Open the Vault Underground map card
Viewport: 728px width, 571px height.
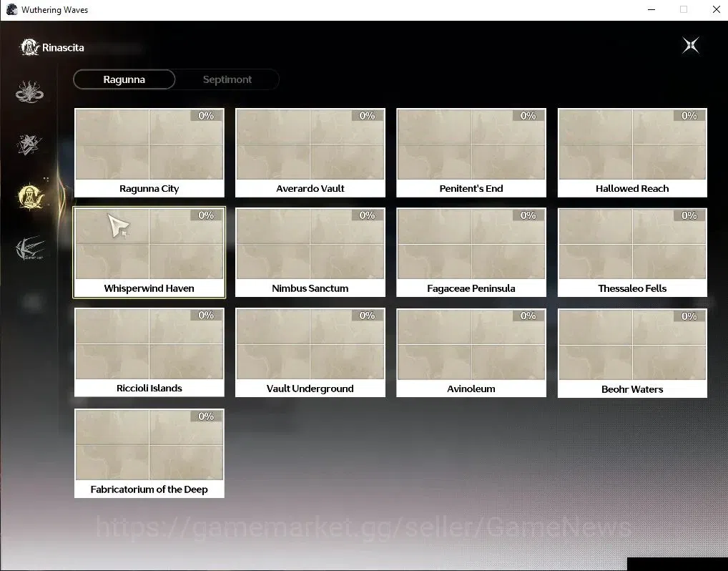tap(310, 352)
